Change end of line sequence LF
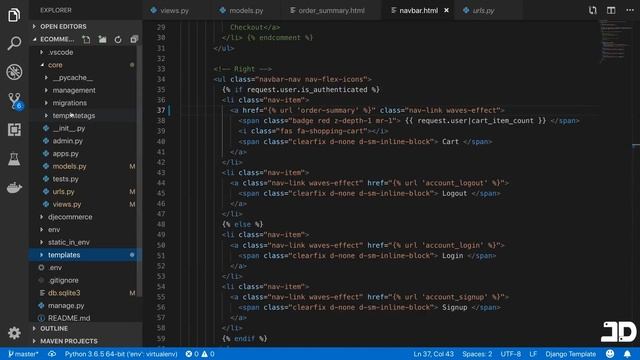Screen dimensions: 640x360 point(533,354)
